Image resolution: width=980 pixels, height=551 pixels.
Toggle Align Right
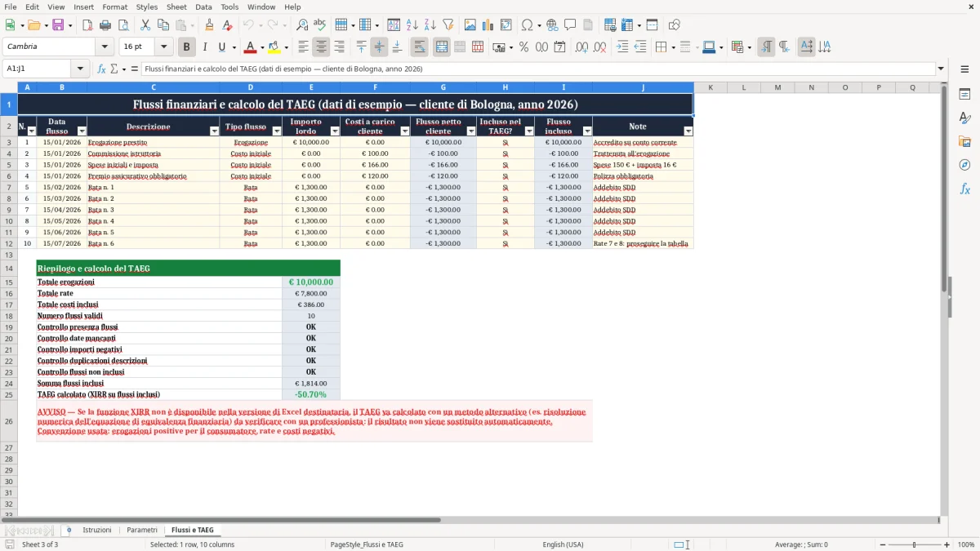pos(339,47)
